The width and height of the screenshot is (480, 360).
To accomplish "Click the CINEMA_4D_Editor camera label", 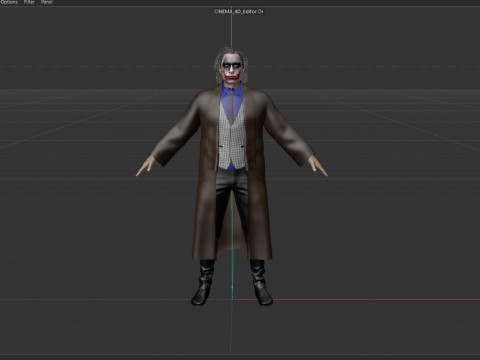I will pos(235,11).
